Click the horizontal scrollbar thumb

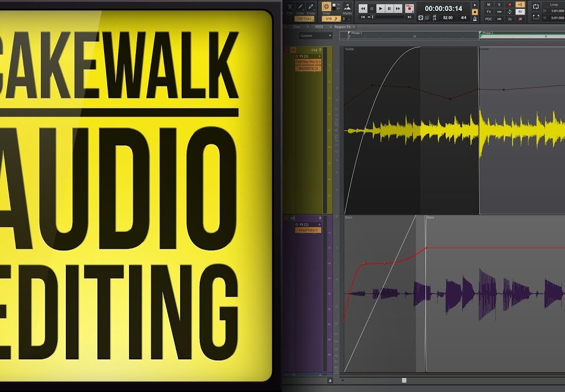[x=404, y=380]
